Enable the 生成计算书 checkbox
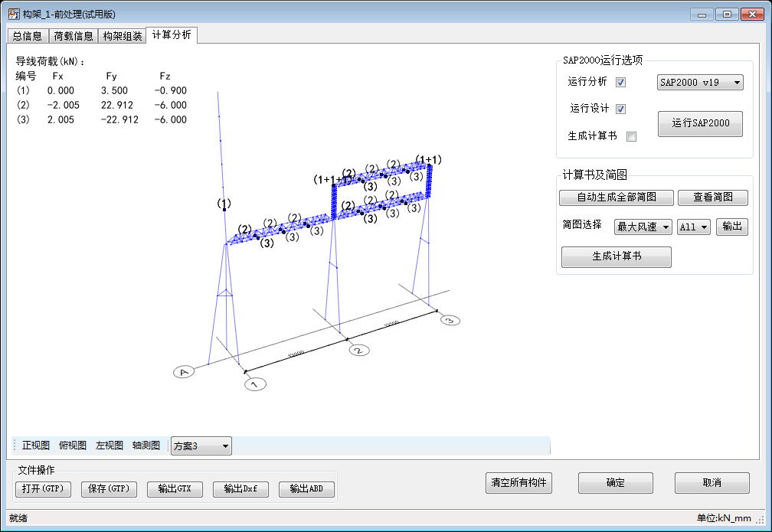The height and width of the screenshot is (532, 772). point(631,136)
